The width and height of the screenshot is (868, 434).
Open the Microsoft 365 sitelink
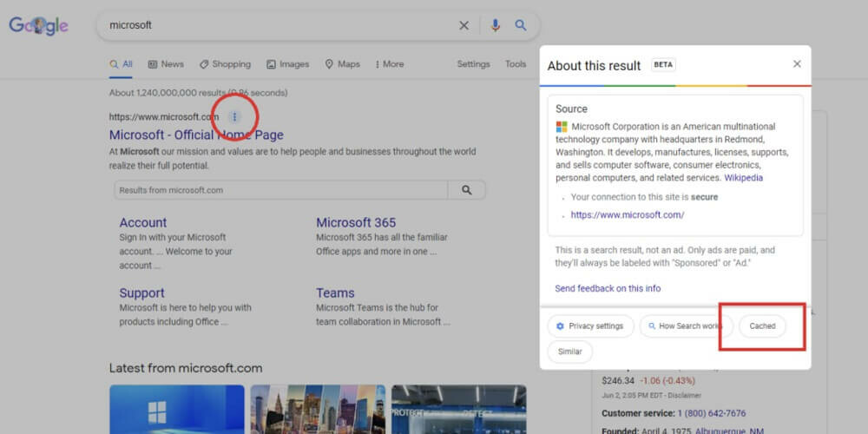pos(356,222)
